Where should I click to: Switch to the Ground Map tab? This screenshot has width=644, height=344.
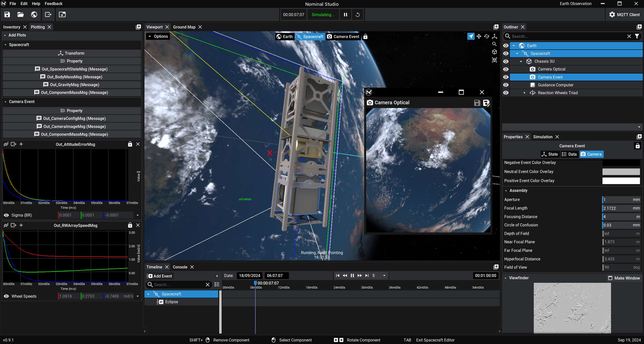(184, 27)
